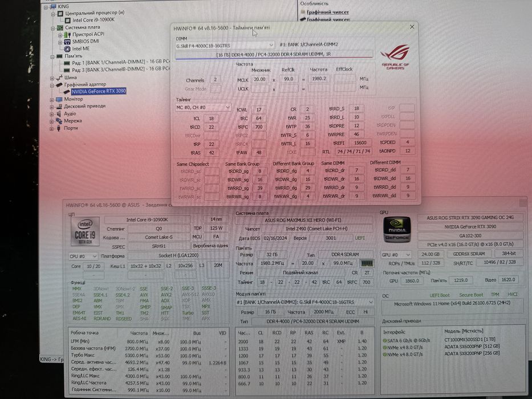This screenshot has width=532, height=399.
Task: Click the MCLK multiplier field 20.00
Action: click(x=259, y=79)
